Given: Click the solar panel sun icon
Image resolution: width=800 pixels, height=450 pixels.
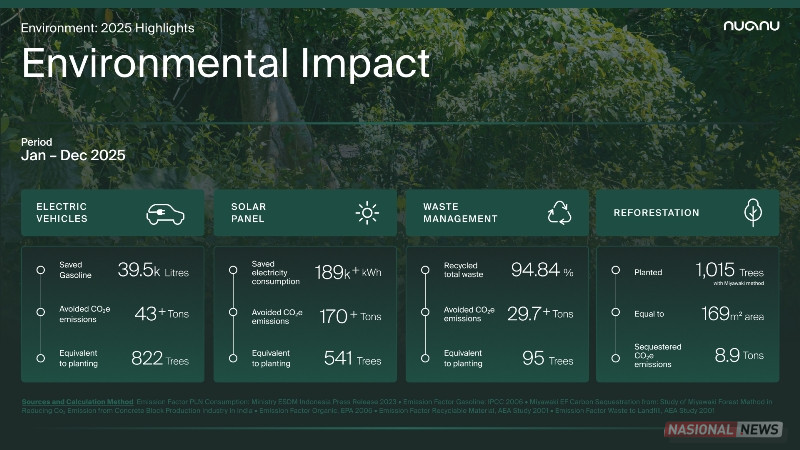Looking at the screenshot, I should click(367, 213).
